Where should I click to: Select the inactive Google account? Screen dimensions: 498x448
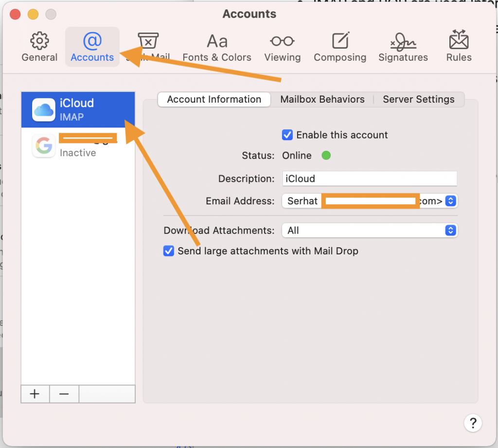(78, 145)
